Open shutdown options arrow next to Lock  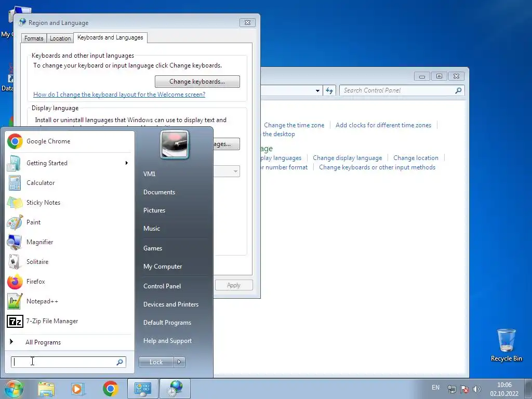[x=179, y=362]
